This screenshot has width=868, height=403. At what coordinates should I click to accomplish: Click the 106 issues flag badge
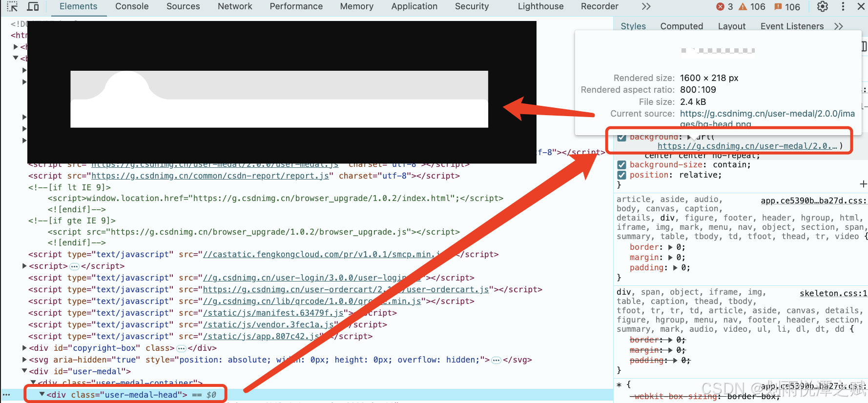(787, 6)
